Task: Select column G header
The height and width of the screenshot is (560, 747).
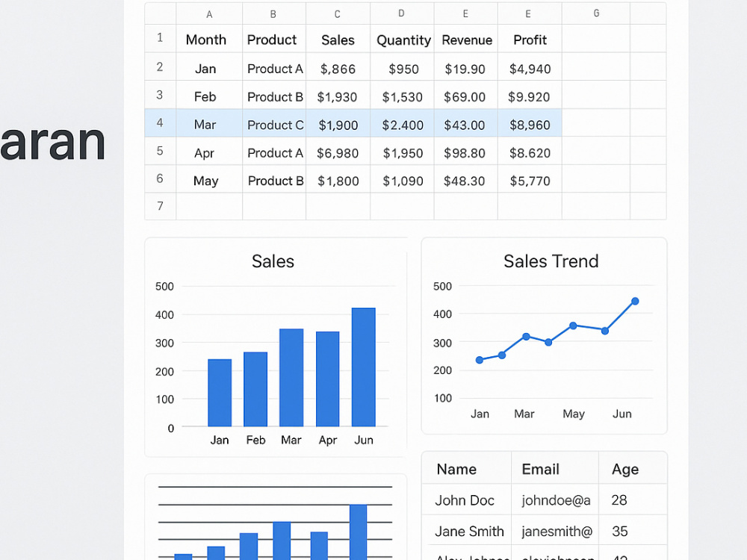Action: pos(596,13)
